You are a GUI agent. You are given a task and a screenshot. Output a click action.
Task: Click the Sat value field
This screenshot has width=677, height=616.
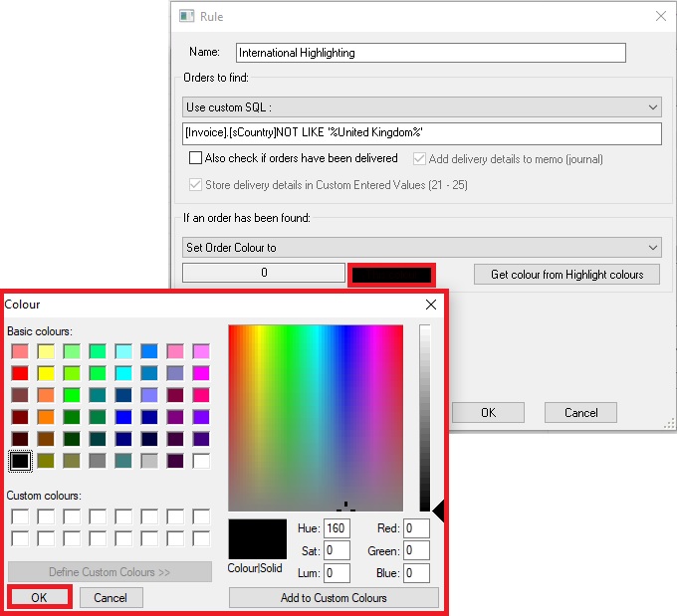click(x=337, y=550)
